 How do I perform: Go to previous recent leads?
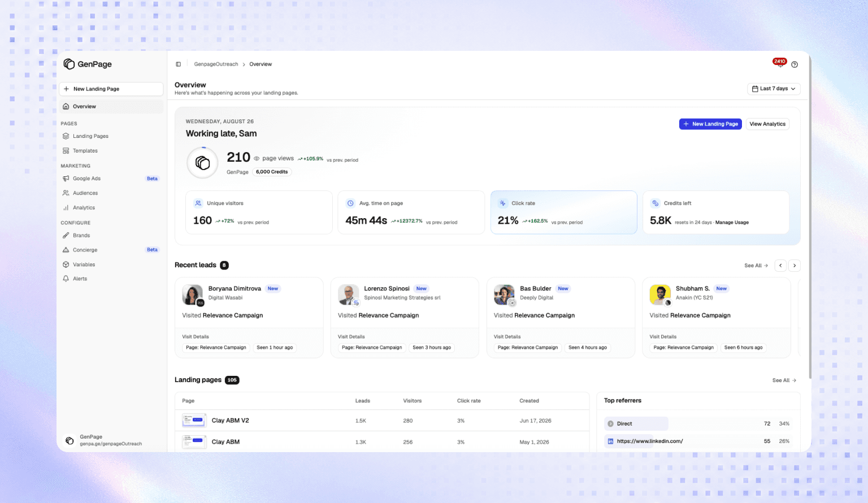pyautogui.click(x=780, y=266)
